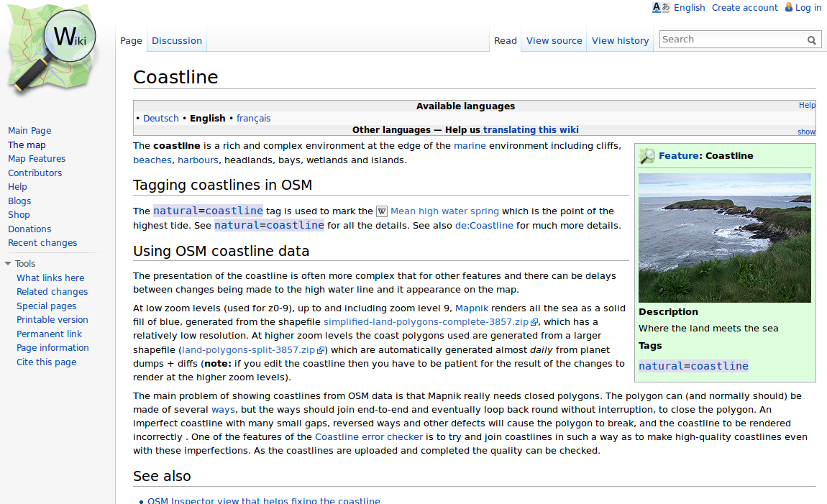Screen dimensions: 827x504
Task: Click the OpenStreetMap Wiki logo
Action: [x=52, y=49]
